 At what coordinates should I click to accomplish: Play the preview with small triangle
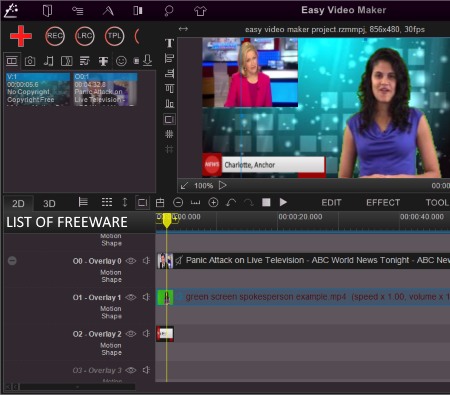coord(222,185)
